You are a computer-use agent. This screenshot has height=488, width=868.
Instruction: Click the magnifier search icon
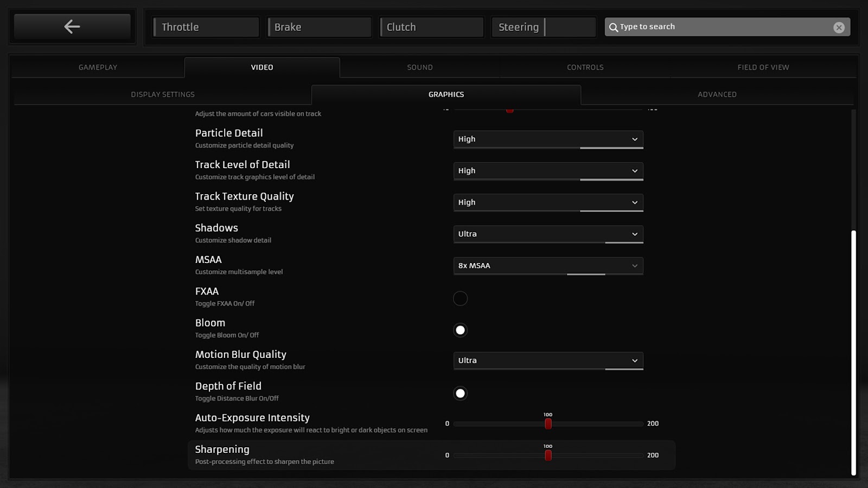click(x=613, y=27)
